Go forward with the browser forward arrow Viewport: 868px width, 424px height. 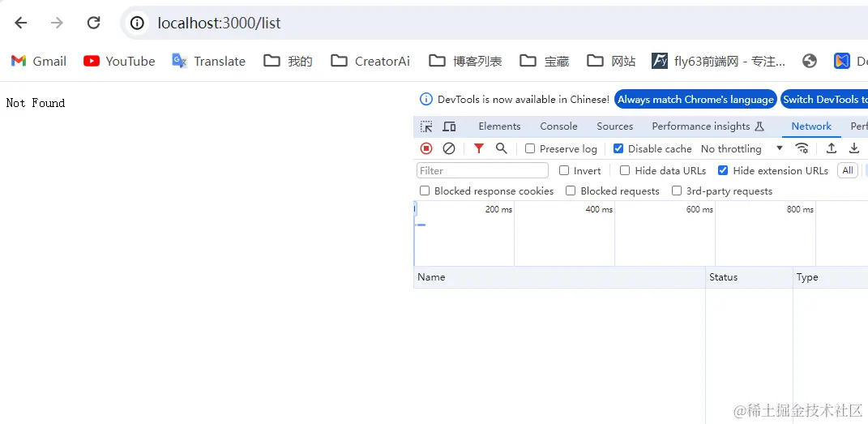[x=57, y=23]
